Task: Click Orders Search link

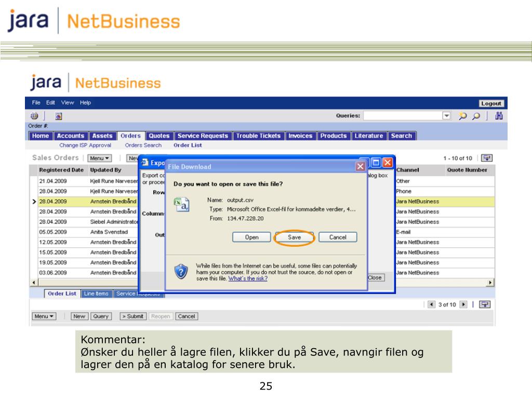Action: 143,145
